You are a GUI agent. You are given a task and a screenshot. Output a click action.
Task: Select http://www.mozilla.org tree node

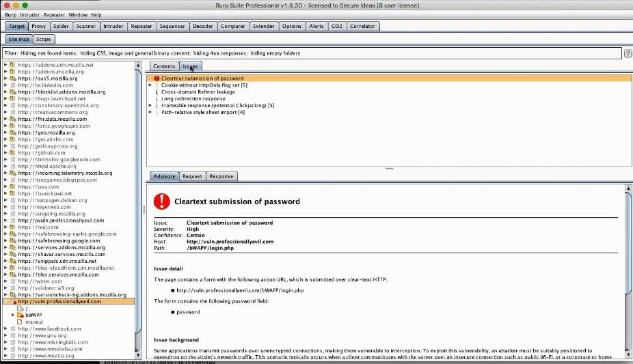click(46, 356)
